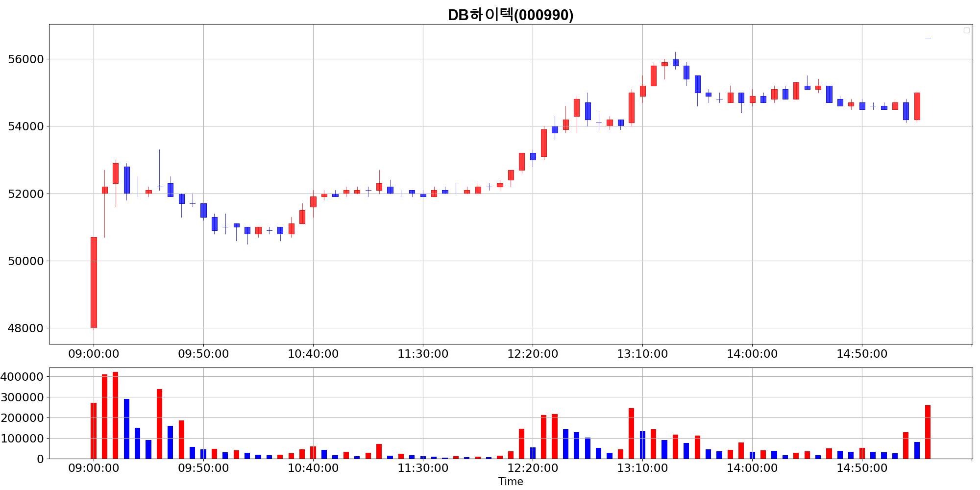Click the 300000 volume axis label

point(22,397)
